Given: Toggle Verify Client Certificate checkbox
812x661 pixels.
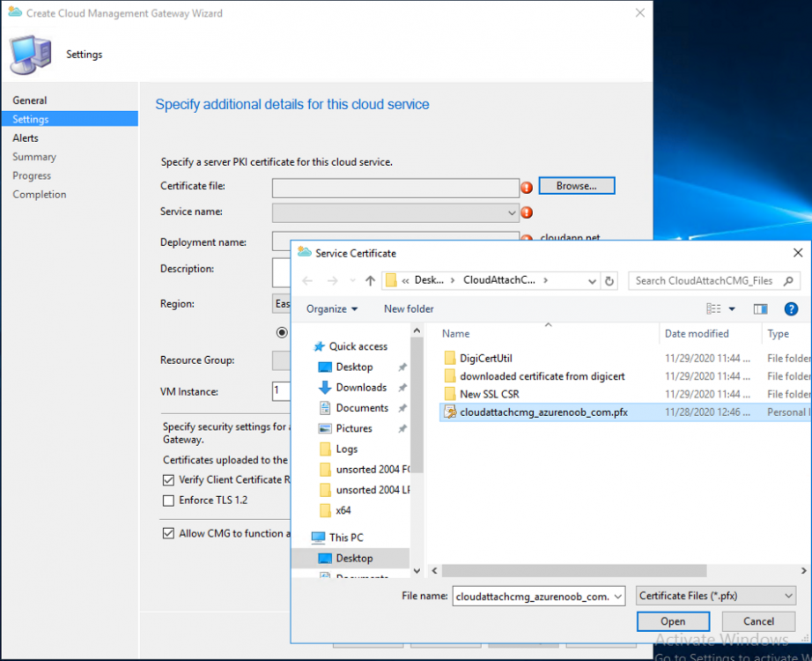Looking at the screenshot, I should (168, 480).
